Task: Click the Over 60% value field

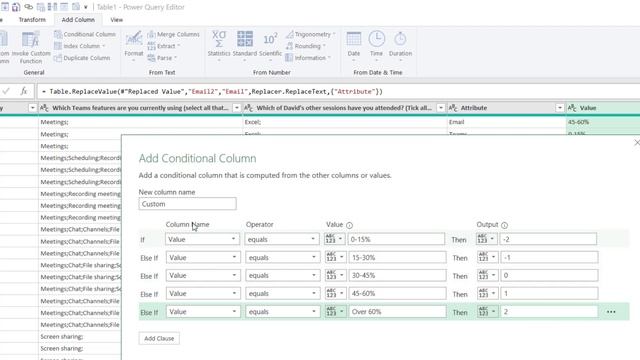Action: [x=397, y=311]
